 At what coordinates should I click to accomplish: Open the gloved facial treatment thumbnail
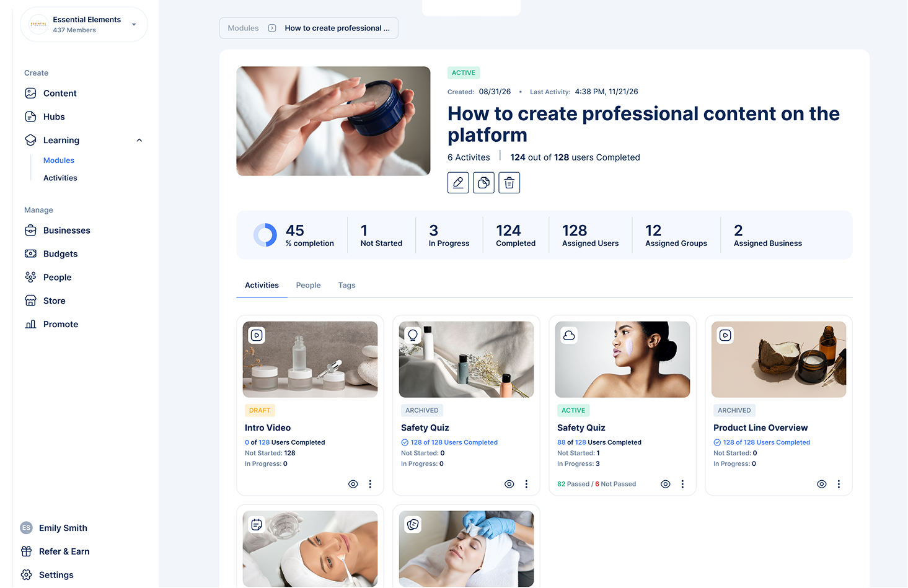coord(466,548)
